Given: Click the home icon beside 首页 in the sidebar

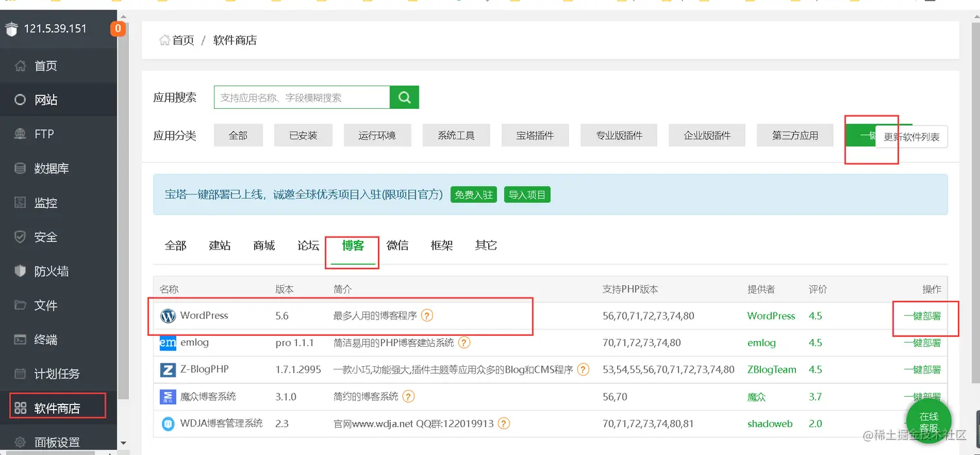Looking at the screenshot, I should 21,66.
